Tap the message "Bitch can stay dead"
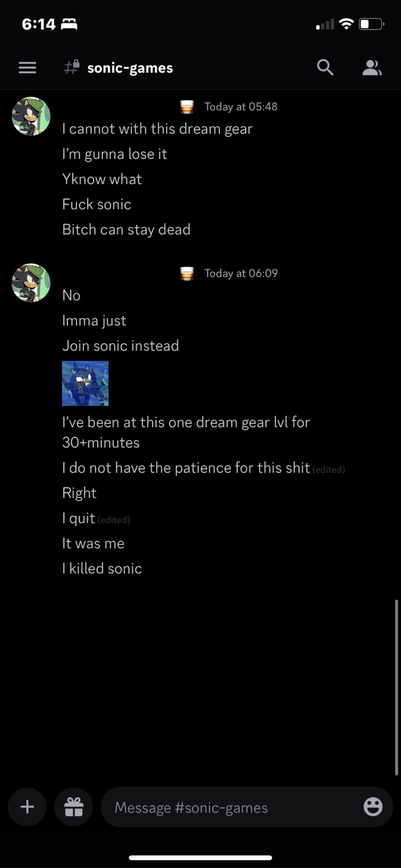401x868 pixels. point(127,229)
